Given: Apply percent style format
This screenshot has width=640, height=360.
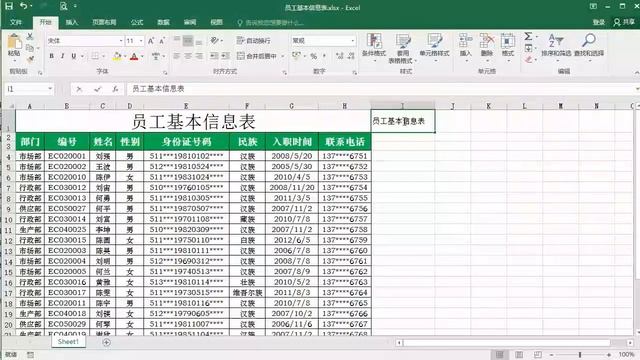Looking at the screenshot, I should pyautogui.click(x=313, y=56).
